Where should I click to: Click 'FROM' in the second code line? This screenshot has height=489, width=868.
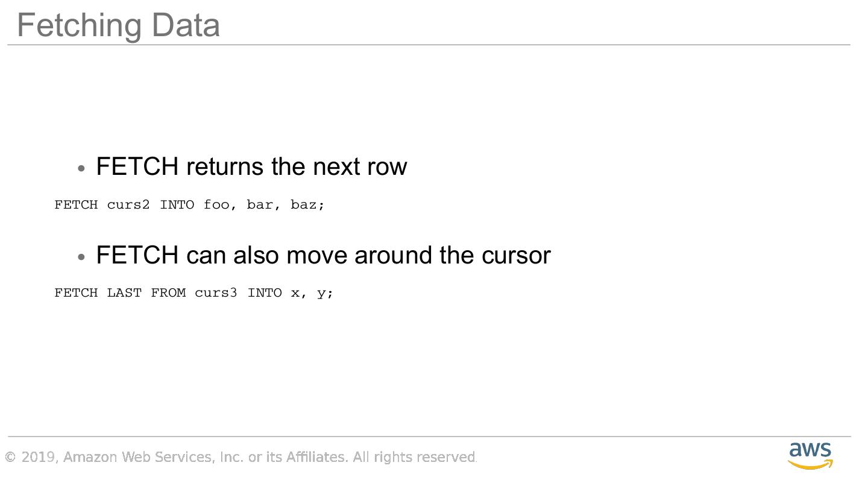168,293
